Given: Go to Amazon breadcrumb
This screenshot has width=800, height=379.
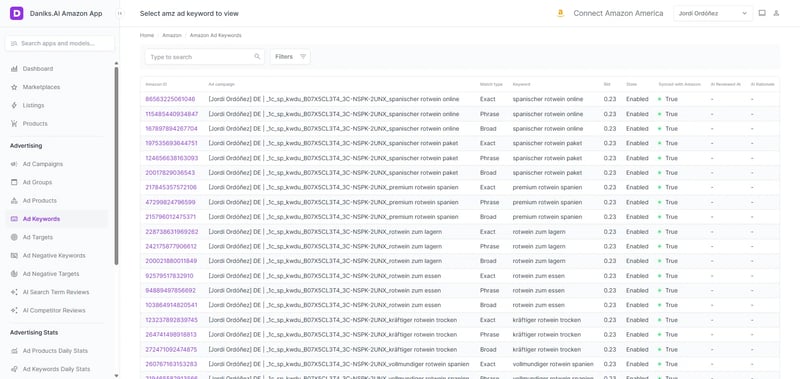Looking at the screenshot, I should coord(172,36).
